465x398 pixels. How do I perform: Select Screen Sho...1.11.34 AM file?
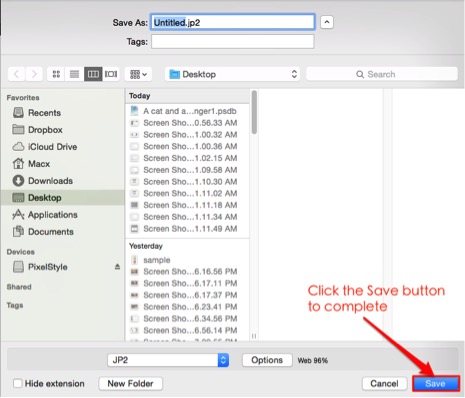click(x=187, y=217)
